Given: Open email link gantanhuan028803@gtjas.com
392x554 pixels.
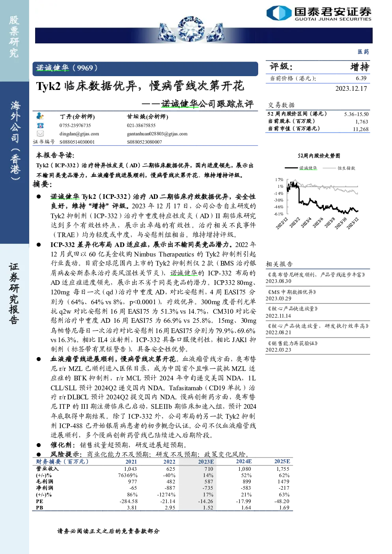Looking at the screenshot, I should point(157,134).
